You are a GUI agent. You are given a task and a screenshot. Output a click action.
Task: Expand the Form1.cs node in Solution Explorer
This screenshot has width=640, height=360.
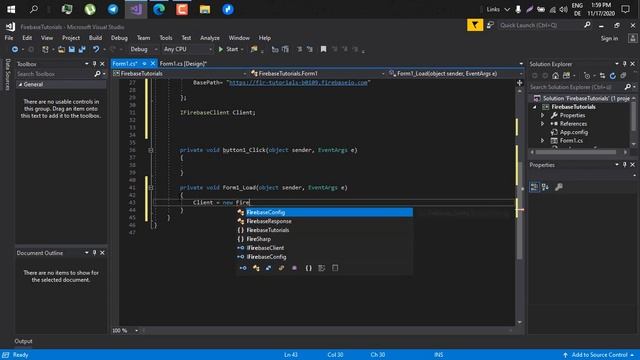pos(542,140)
